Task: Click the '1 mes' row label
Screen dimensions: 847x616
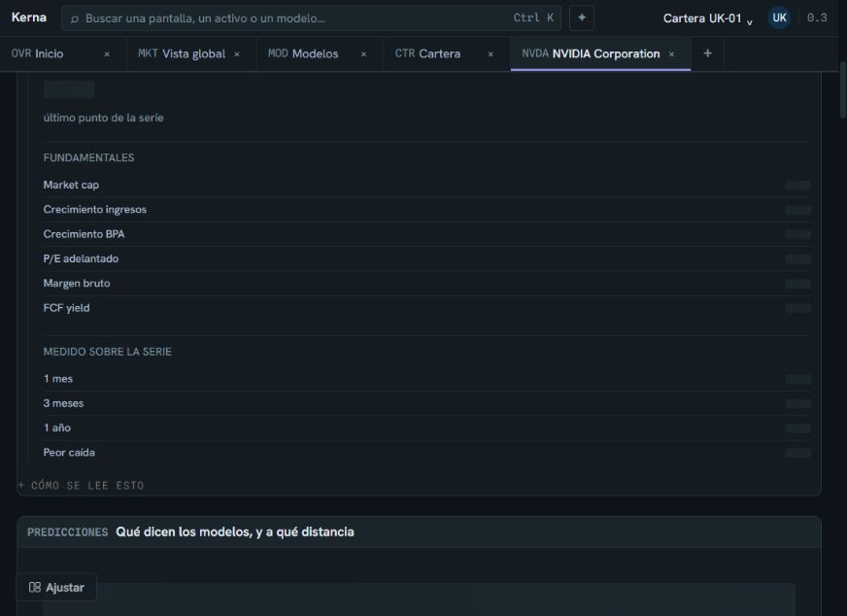Action: 58,379
